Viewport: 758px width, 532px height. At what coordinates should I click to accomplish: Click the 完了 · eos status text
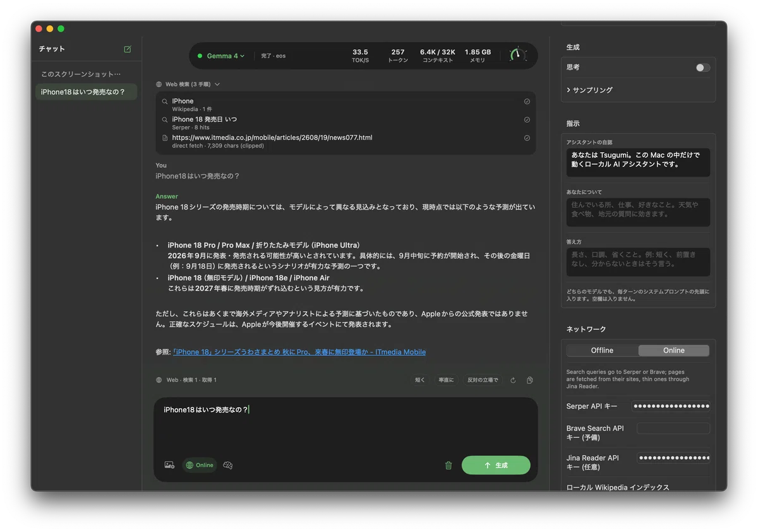pos(274,56)
